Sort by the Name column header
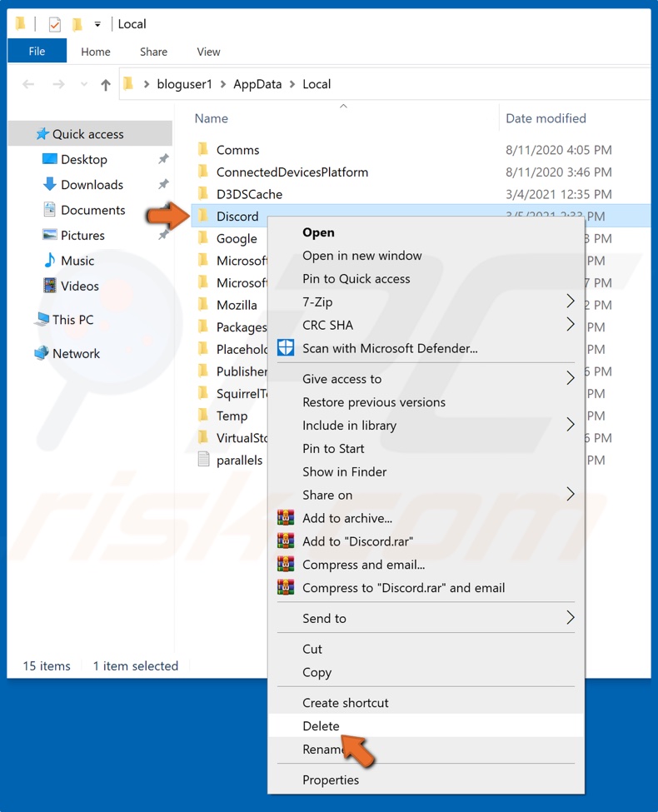This screenshot has height=812, width=658. 211,118
